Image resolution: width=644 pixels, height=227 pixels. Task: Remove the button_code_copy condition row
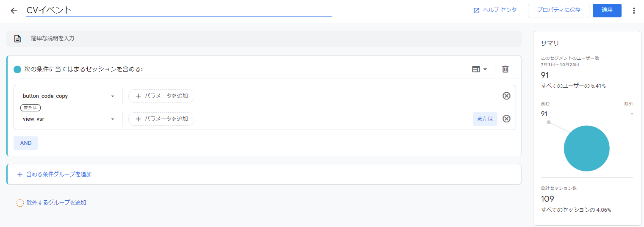pos(506,96)
